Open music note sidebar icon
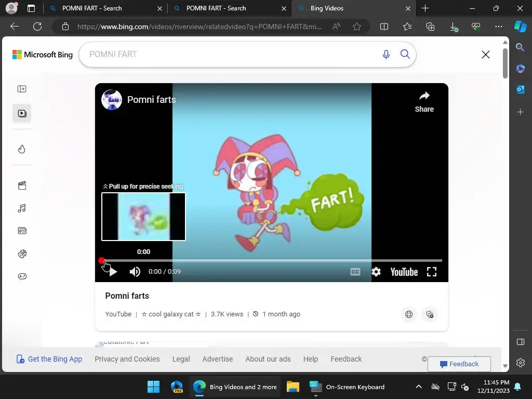 click(x=22, y=208)
